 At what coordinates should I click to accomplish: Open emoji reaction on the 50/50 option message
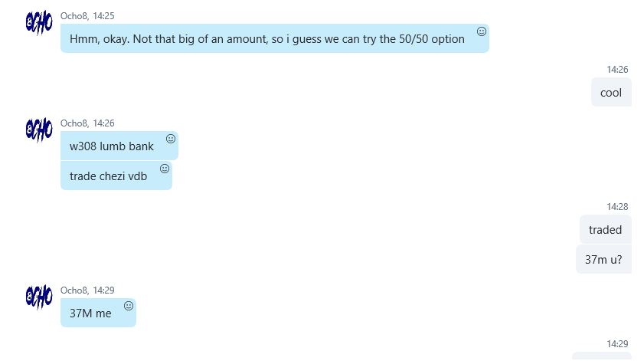point(482,31)
